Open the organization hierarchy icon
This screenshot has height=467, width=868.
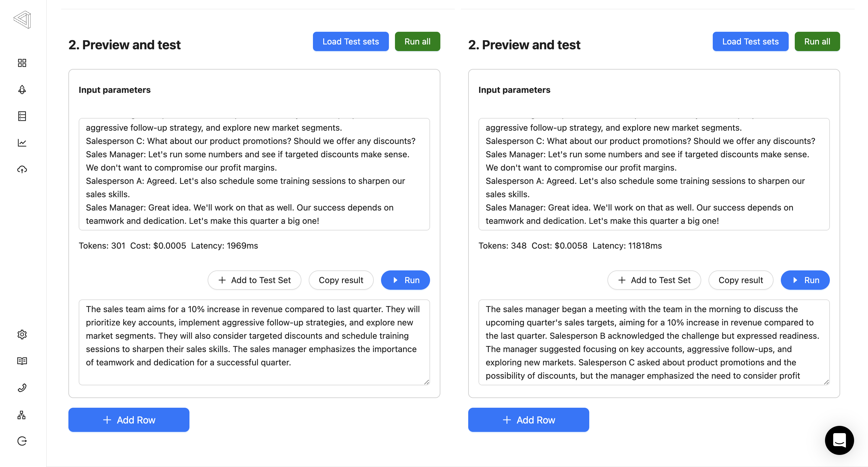click(x=22, y=415)
